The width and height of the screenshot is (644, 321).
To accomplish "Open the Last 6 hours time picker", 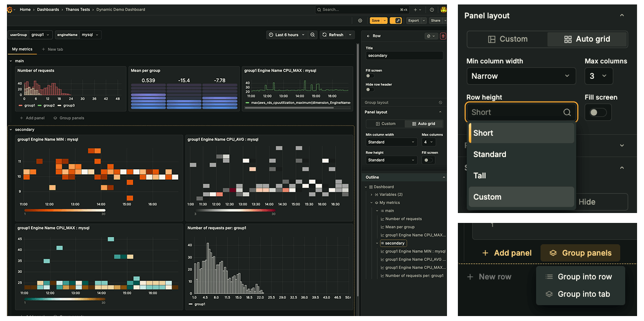I will [287, 35].
